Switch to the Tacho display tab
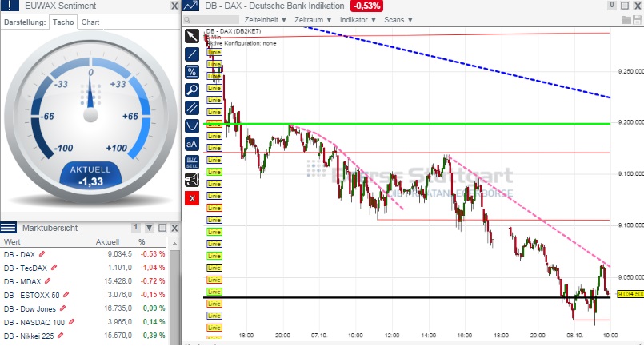Image resolution: width=644 pixels, height=354 pixels. 63,22
